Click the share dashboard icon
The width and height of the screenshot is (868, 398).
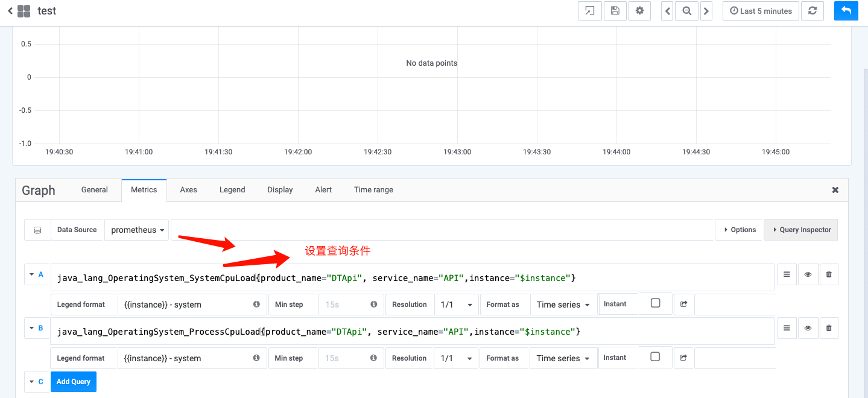click(590, 11)
